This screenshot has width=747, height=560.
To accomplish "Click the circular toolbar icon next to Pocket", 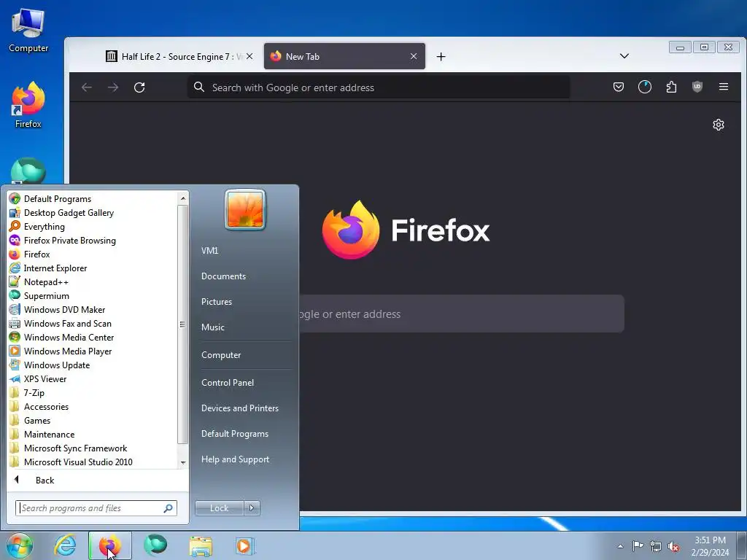I will tap(645, 87).
